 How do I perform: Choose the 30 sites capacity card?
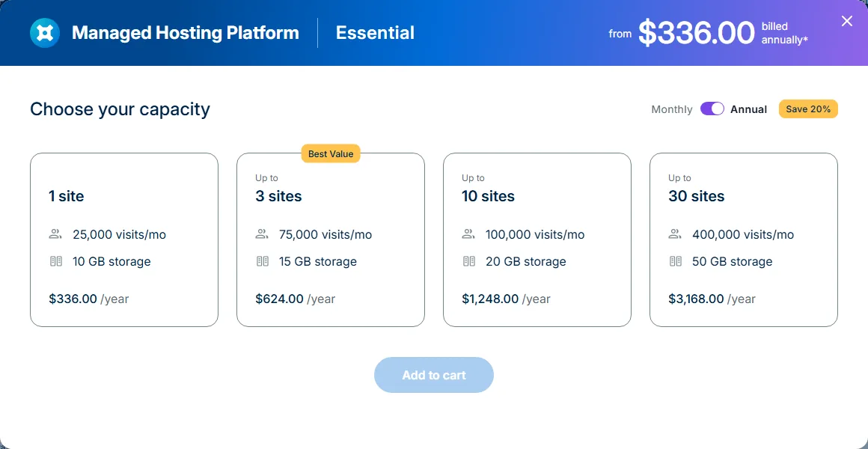744,239
